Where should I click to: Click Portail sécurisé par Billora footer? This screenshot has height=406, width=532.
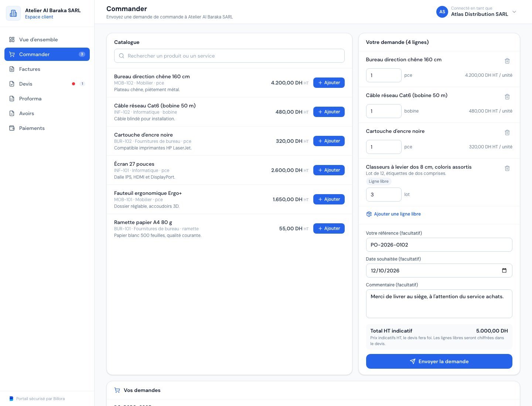point(37,399)
